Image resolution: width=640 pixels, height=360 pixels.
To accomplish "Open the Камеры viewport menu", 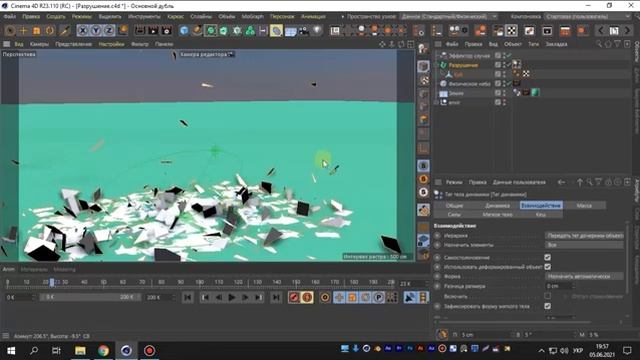I will (x=39, y=44).
